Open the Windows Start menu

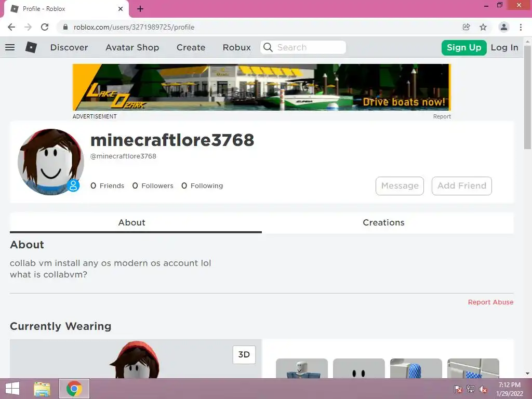tap(12, 389)
